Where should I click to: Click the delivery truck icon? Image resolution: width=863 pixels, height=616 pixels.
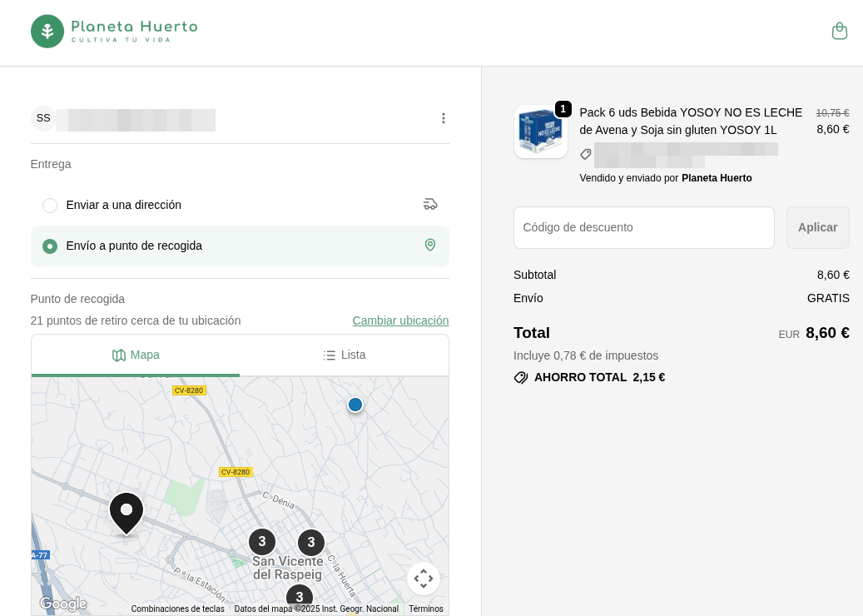click(x=430, y=204)
